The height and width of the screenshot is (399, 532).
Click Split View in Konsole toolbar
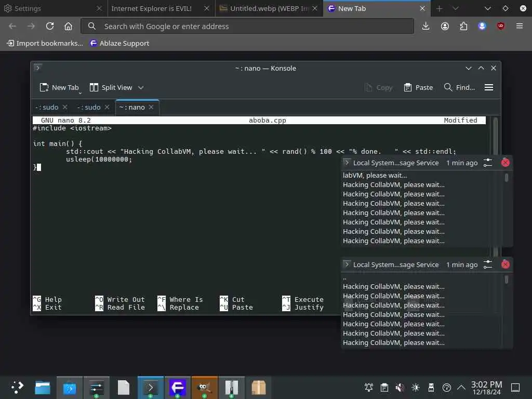(x=111, y=87)
